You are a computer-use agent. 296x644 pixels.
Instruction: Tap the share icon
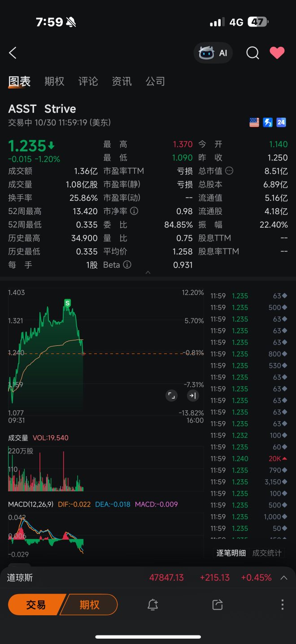(x=218, y=604)
